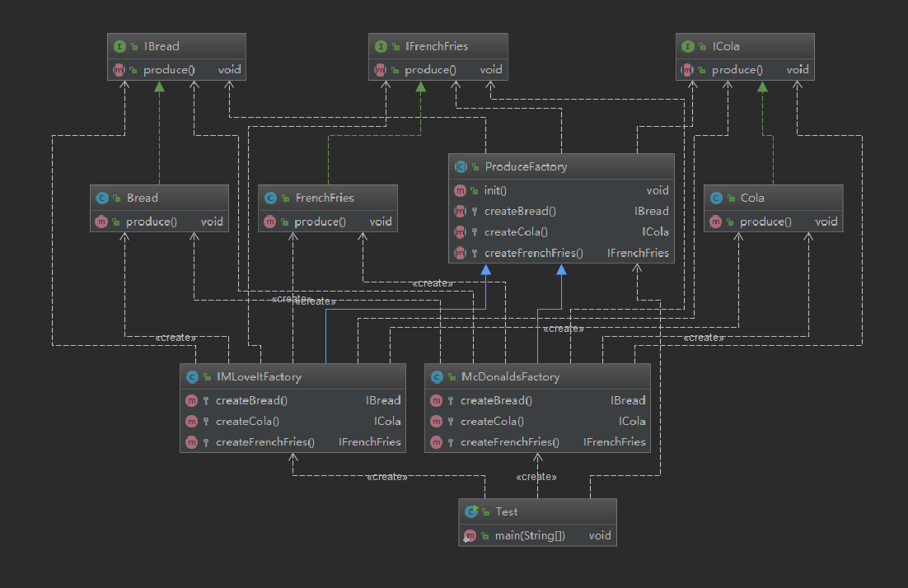Click IBread return type of ProduceFactory createBread()

652,212
